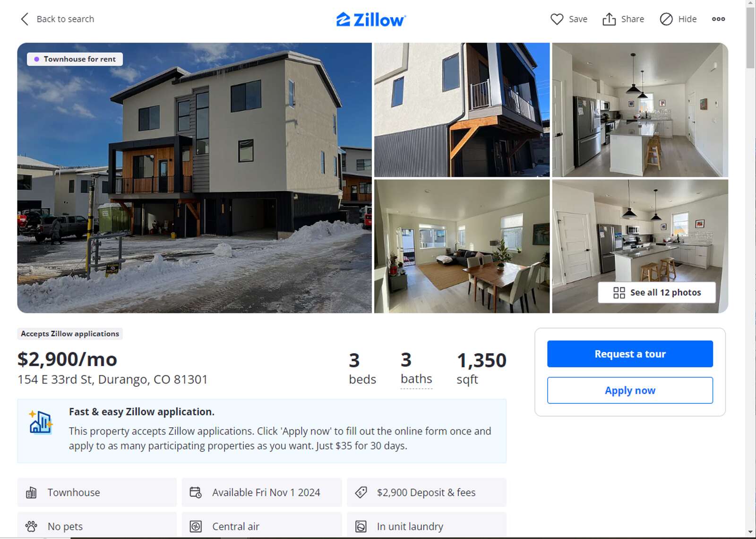Open See all 12 photos
The width and height of the screenshot is (756, 539).
[657, 293]
